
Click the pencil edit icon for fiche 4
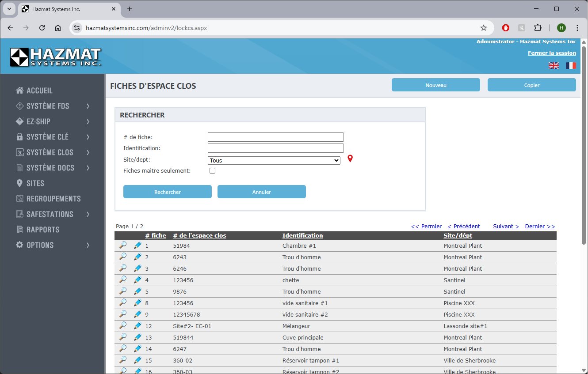pyautogui.click(x=137, y=280)
